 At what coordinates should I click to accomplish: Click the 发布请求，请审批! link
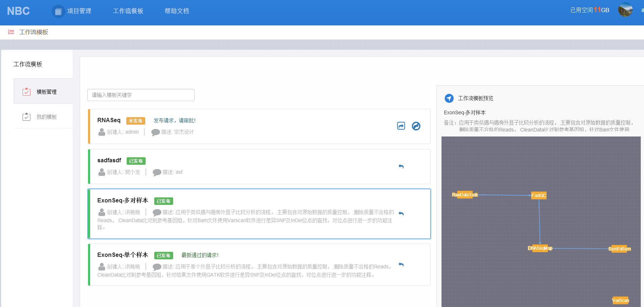(175, 120)
